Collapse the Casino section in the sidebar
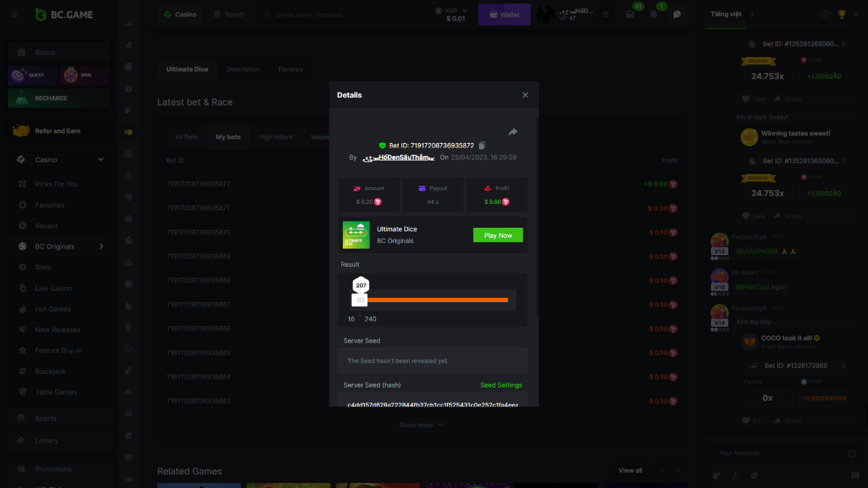The image size is (868, 488). point(101,160)
